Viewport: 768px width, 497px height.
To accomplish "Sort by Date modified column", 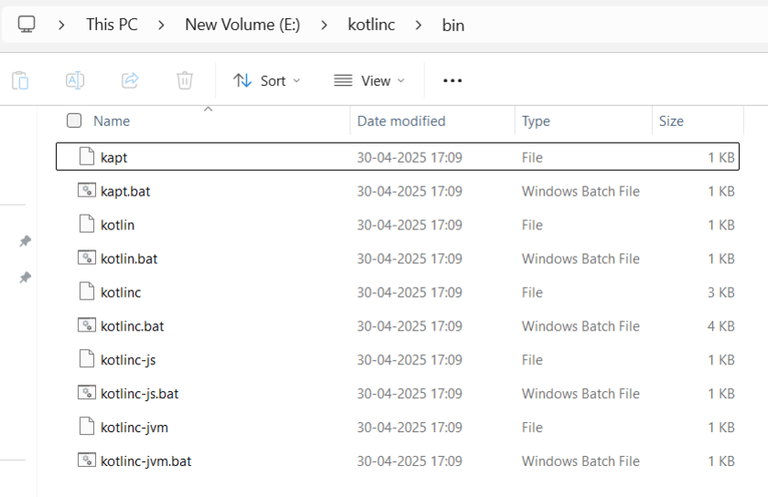I will click(x=401, y=121).
